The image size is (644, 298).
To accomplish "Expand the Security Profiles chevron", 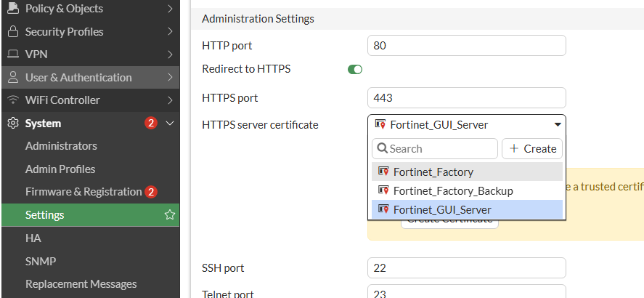I will [x=170, y=32].
